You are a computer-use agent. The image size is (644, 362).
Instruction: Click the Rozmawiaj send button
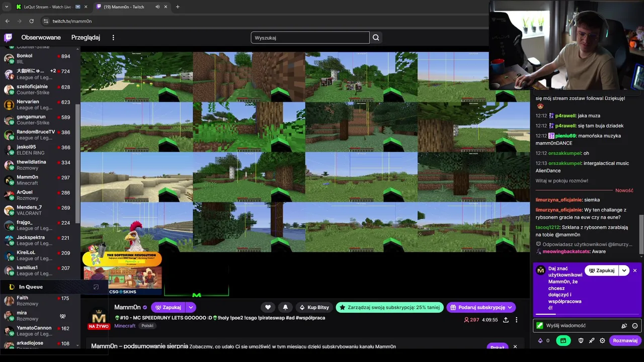(x=625, y=340)
